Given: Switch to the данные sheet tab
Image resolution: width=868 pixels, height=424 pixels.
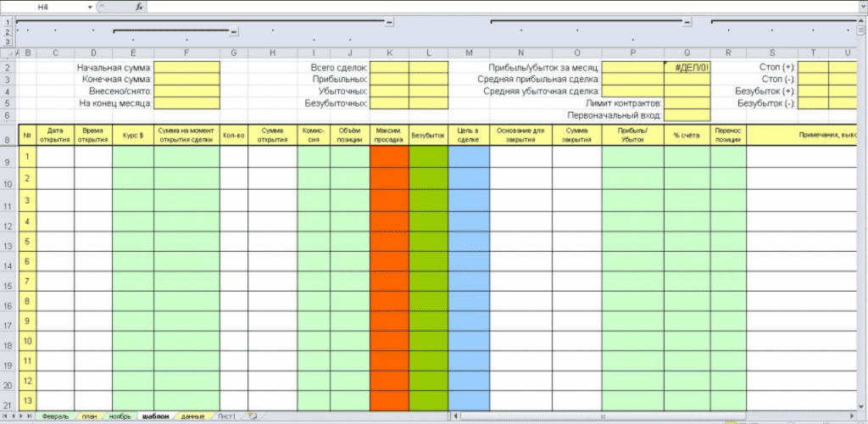Looking at the screenshot, I should point(192,416).
